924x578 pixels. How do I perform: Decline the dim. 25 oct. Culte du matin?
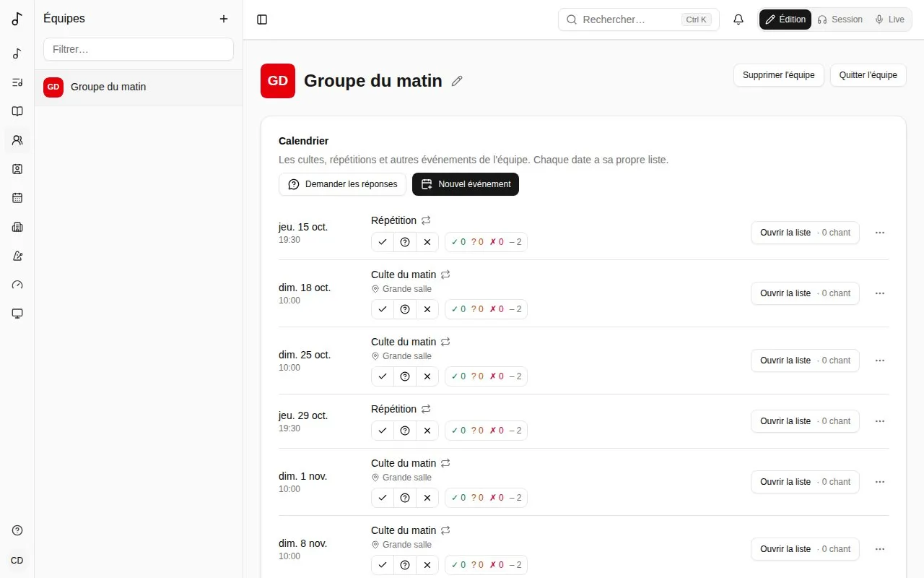(x=427, y=376)
